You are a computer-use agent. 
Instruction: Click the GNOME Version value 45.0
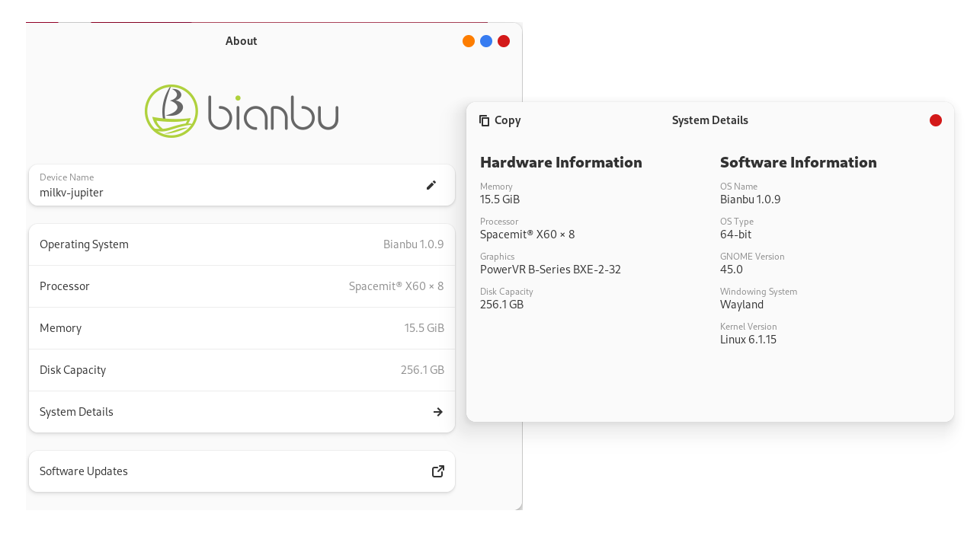(x=732, y=270)
